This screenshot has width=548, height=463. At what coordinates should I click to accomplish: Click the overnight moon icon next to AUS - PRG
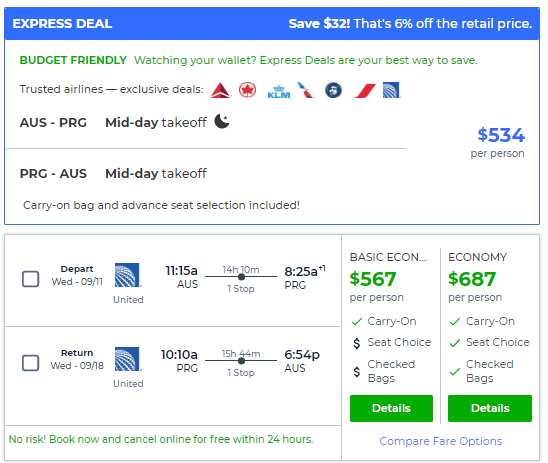[222, 121]
